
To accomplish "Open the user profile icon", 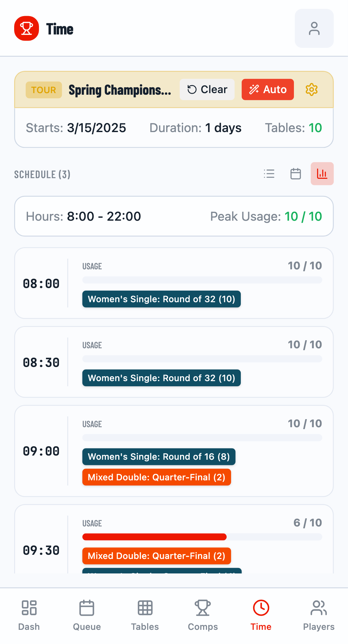I will (x=314, y=28).
